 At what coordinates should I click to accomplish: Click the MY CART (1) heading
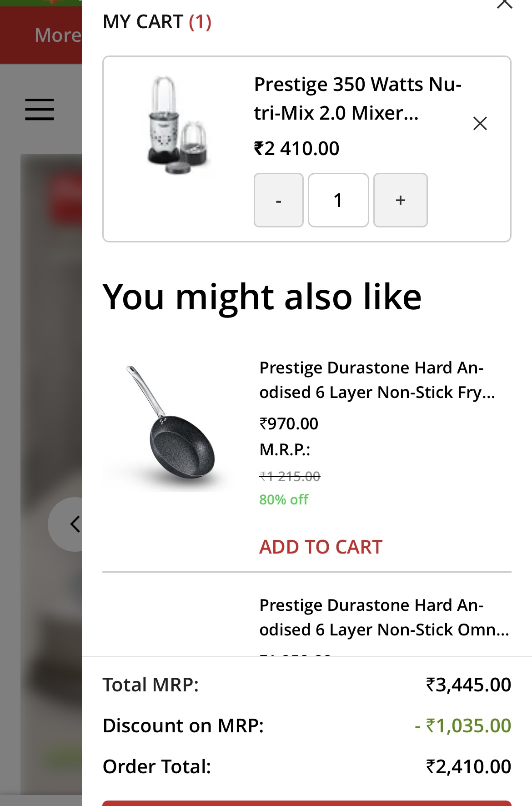157,22
